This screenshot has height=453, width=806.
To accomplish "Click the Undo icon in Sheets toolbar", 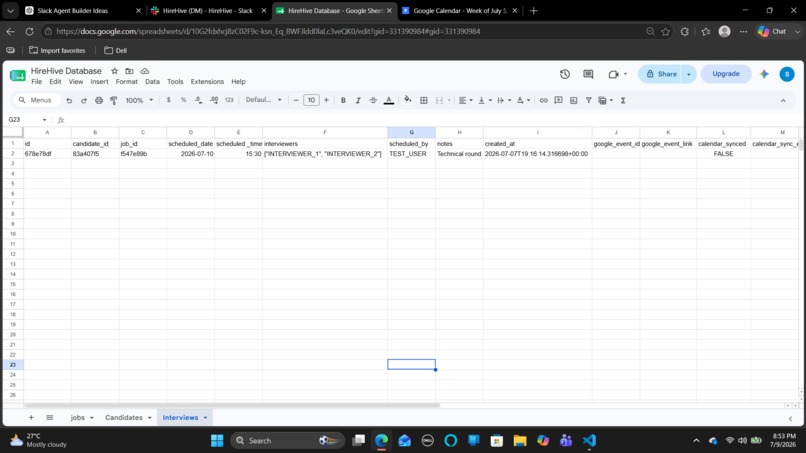I will (69, 100).
